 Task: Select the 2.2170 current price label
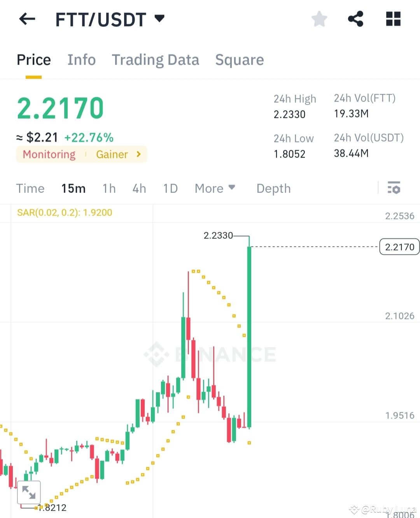(399, 247)
